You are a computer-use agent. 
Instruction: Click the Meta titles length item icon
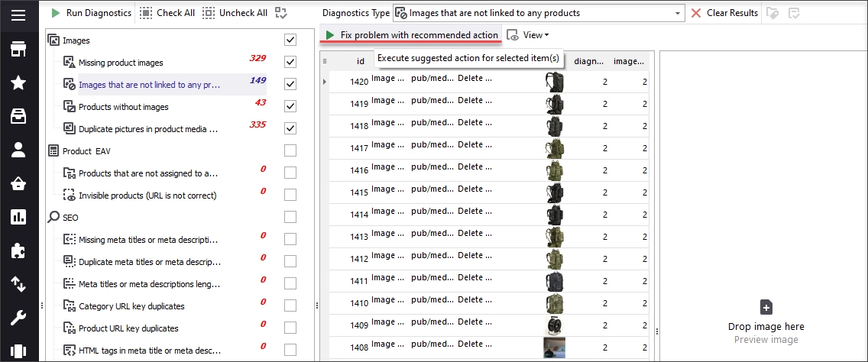(70, 283)
